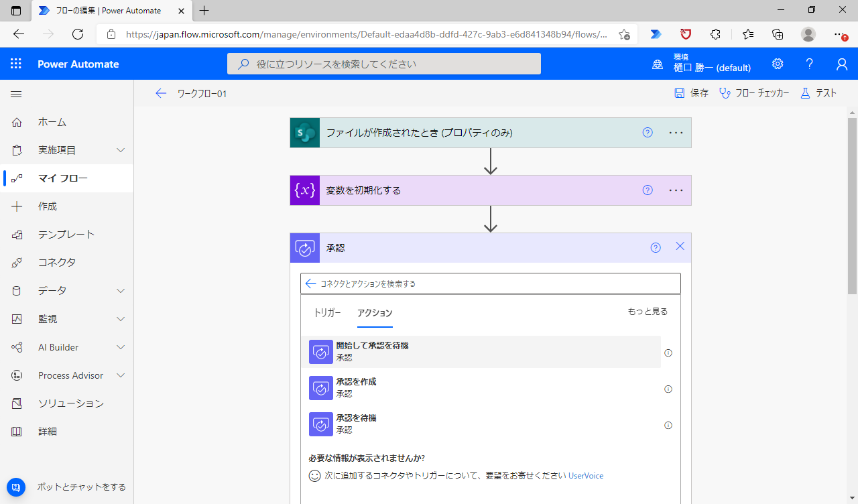
Task: Expand the データ navigation group
Action: (x=121, y=291)
